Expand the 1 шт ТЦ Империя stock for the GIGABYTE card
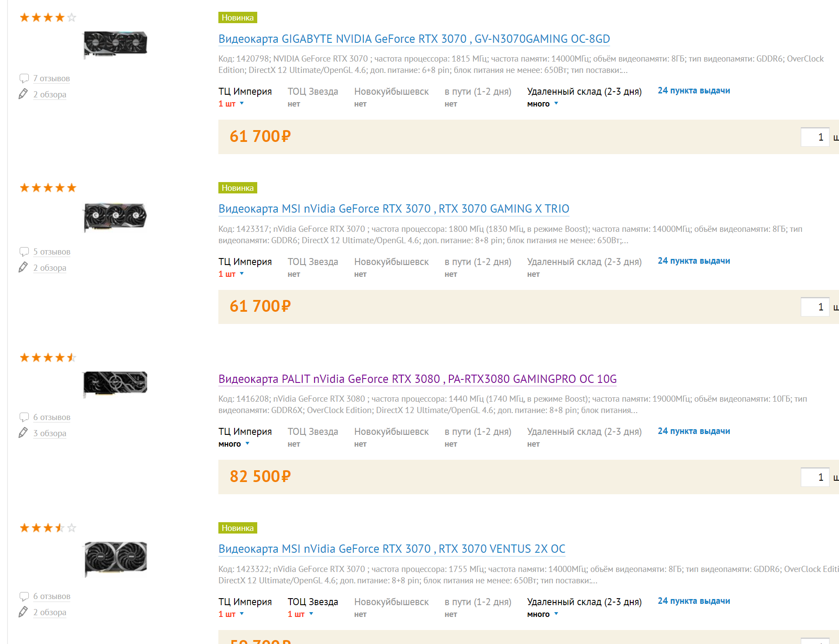The height and width of the screenshot is (644, 839). [x=231, y=104]
